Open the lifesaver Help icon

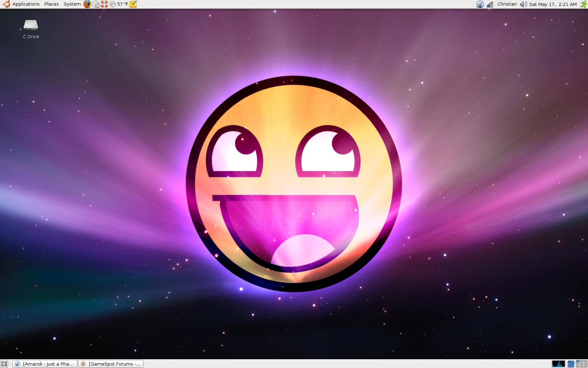tap(104, 4)
